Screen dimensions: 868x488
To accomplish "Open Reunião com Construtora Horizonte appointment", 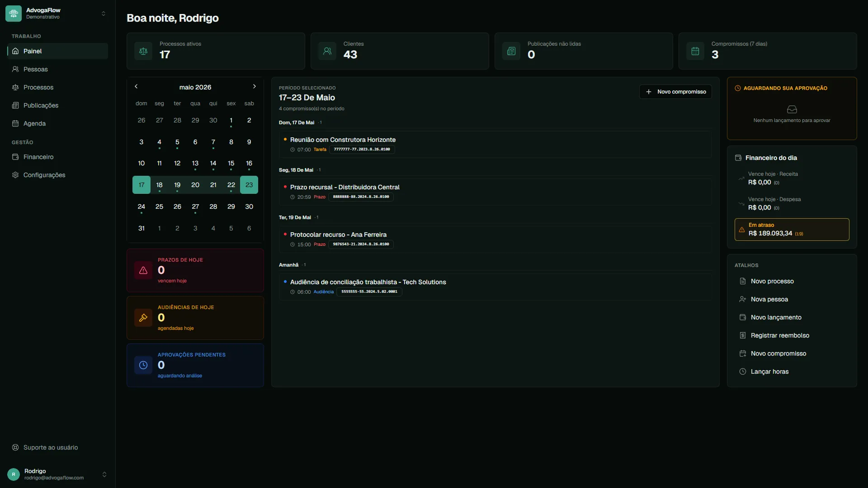I will coord(495,144).
